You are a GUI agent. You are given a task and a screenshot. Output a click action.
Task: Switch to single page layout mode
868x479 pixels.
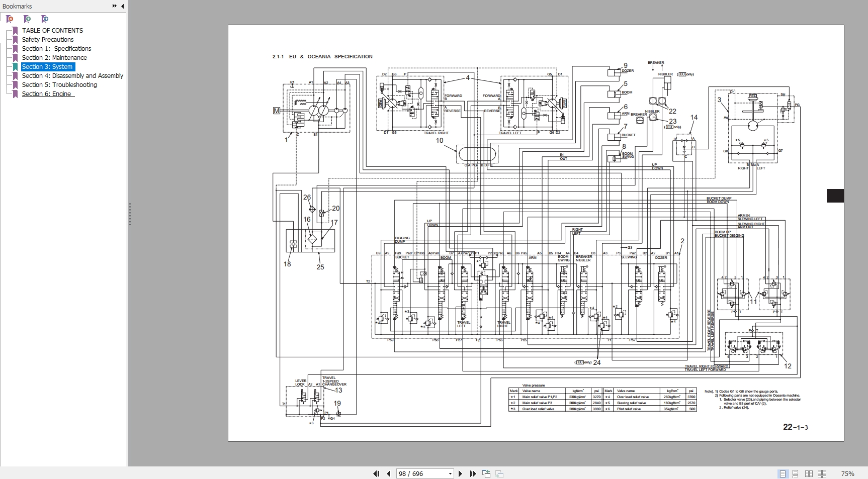coord(783,473)
